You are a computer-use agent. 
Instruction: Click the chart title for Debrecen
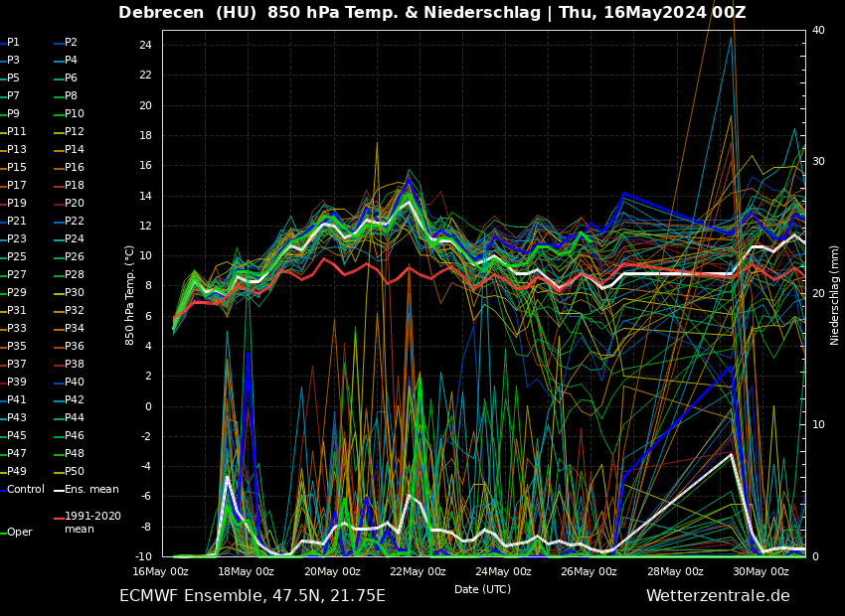pos(431,13)
